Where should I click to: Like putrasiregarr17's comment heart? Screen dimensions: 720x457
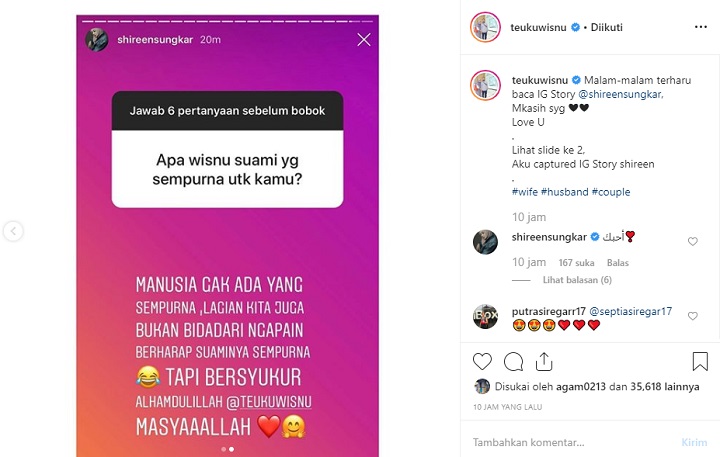692,316
